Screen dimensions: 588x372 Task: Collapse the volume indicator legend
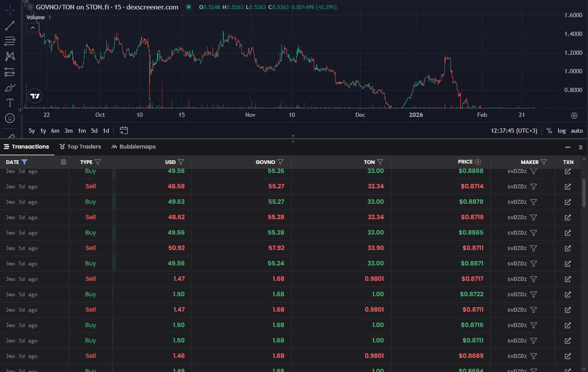[x=33, y=27]
